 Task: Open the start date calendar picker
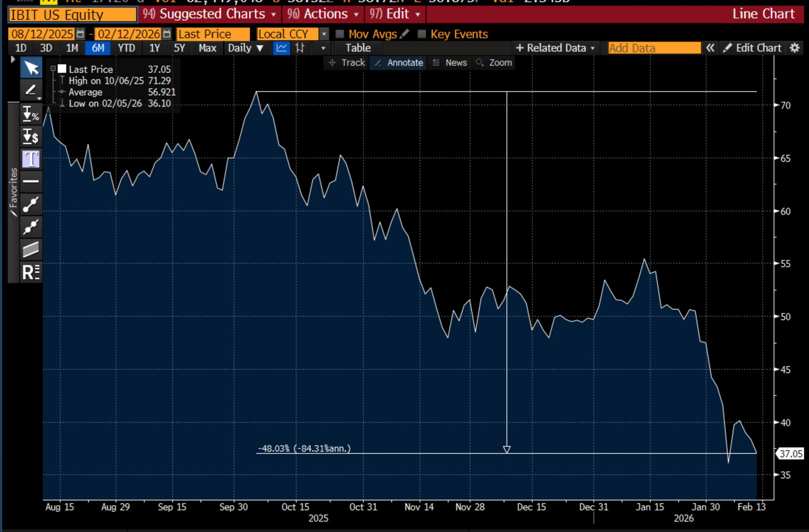pyautogui.click(x=81, y=34)
